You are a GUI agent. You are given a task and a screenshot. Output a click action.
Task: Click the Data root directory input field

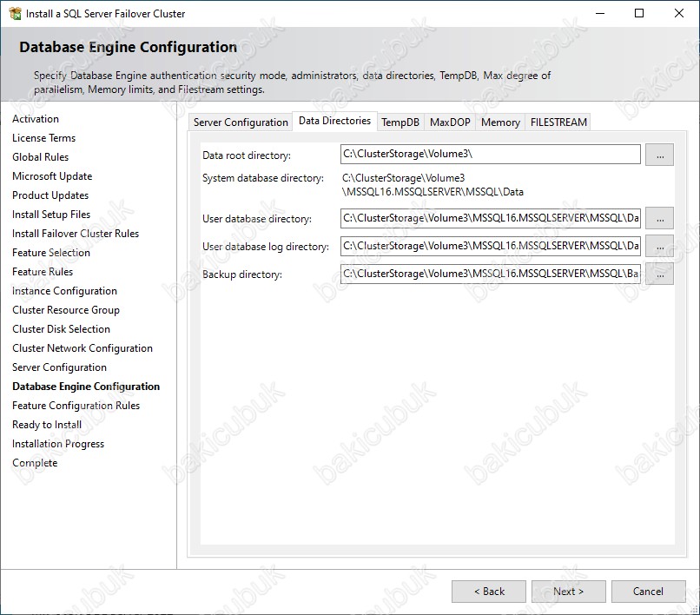coord(490,154)
